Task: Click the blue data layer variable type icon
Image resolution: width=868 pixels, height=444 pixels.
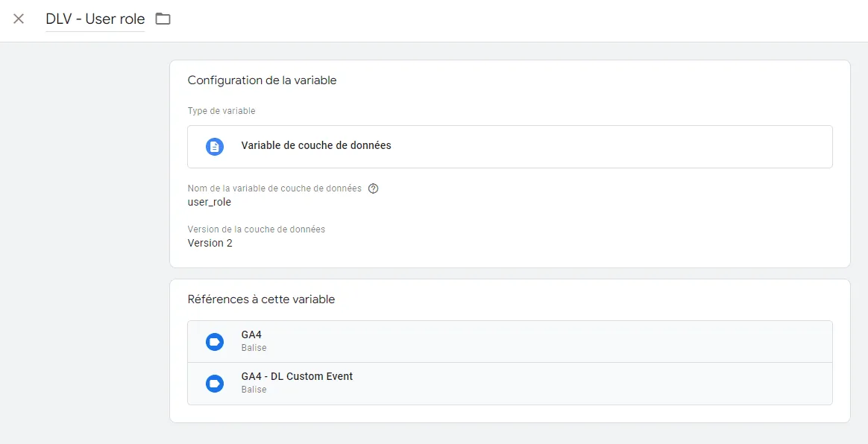Action: 215,147
